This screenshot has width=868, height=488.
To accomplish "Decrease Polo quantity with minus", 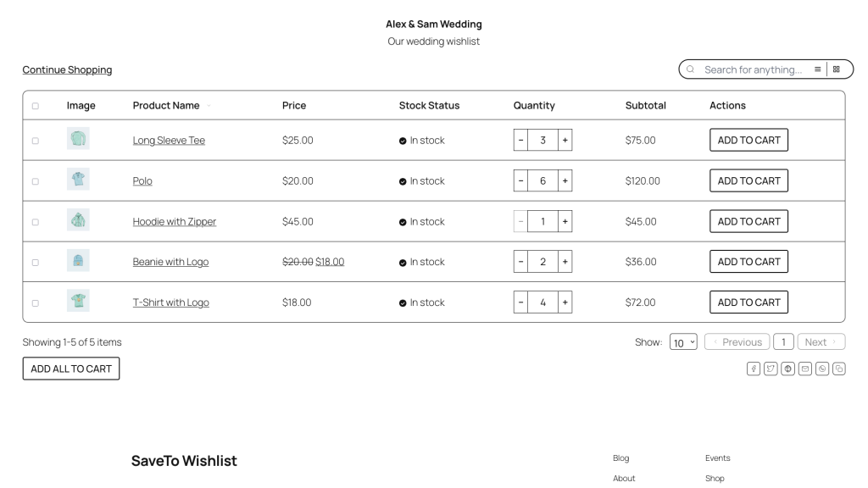I will click(520, 181).
